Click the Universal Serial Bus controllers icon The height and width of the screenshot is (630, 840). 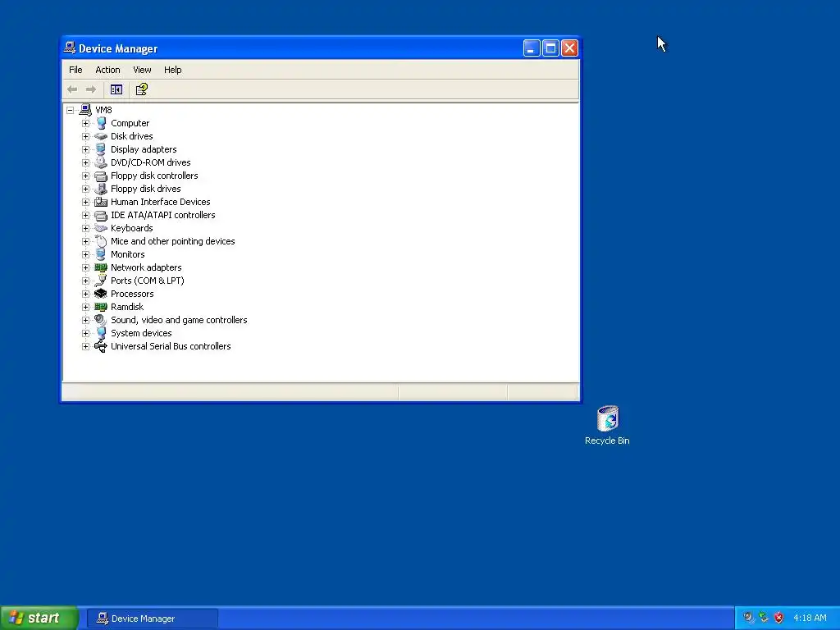(101, 346)
